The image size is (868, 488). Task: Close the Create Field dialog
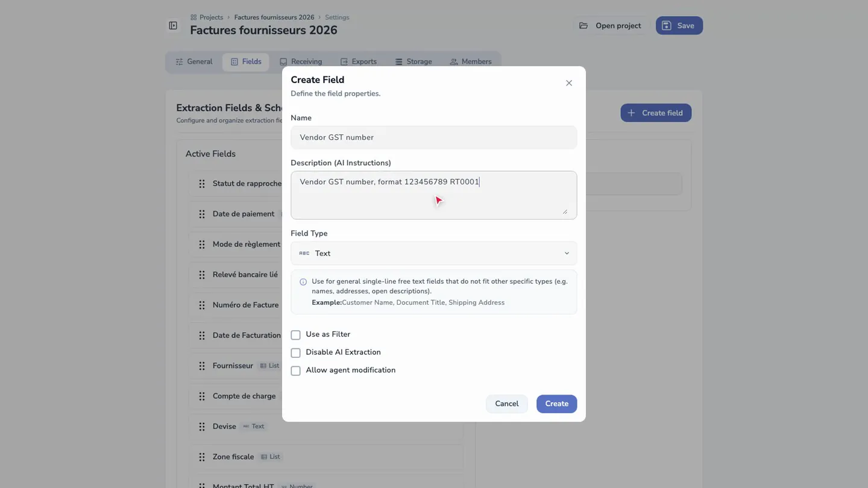click(569, 83)
